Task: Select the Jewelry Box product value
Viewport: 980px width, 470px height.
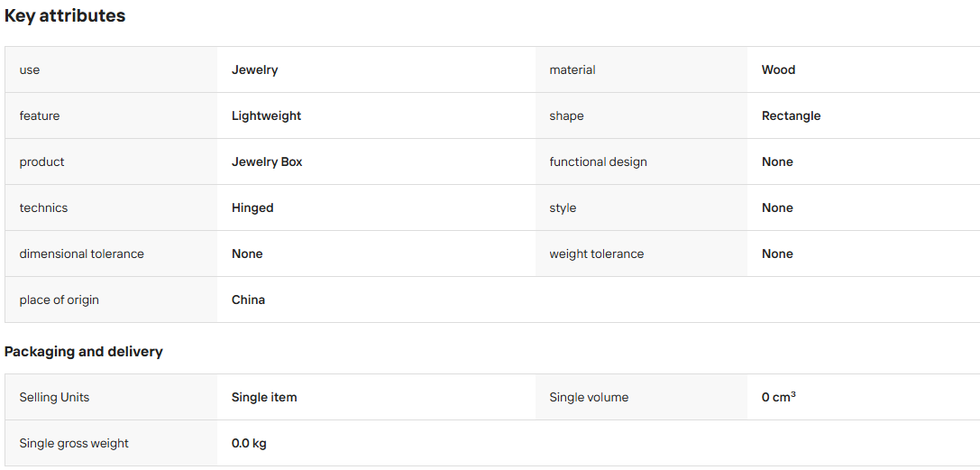Action: (x=267, y=161)
